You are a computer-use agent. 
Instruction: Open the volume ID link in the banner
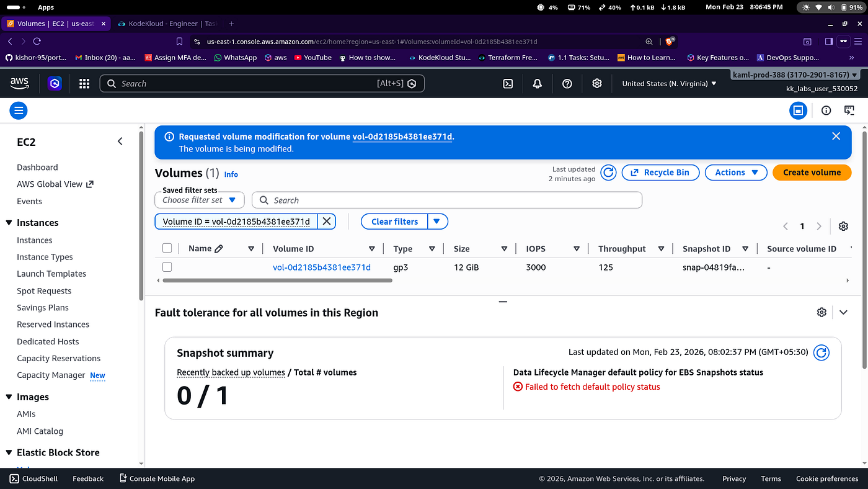click(x=402, y=137)
